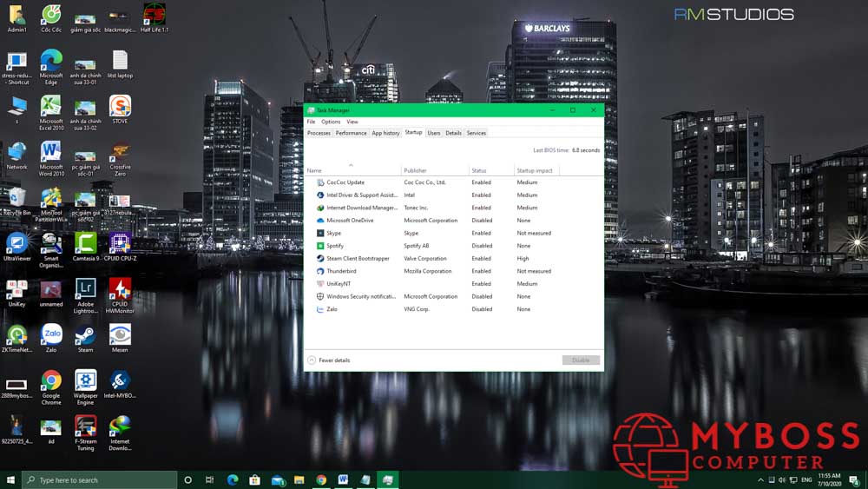
Task: Click the Disable button in Task Manager
Action: [x=581, y=360]
